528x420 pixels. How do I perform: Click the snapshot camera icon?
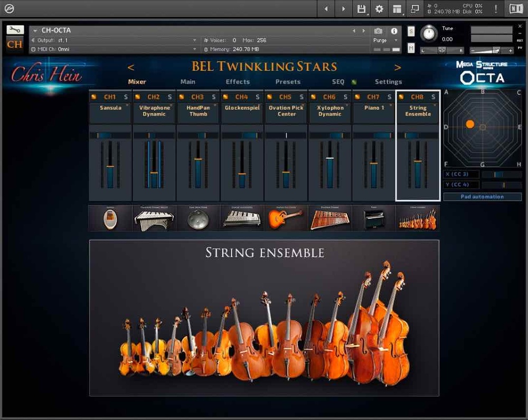tap(378, 31)
